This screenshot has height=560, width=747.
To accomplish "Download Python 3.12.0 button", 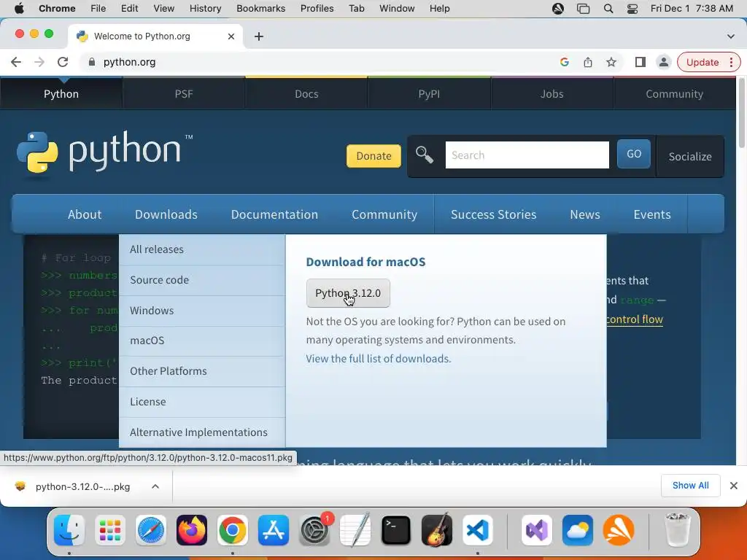I will [x=348, y=293].
